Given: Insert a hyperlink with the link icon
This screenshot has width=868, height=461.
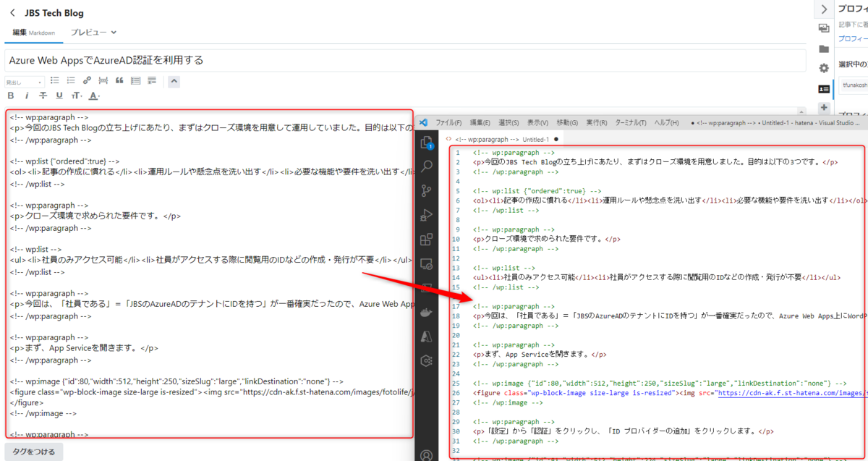Looking at the screenshot, I should (87, 81).
